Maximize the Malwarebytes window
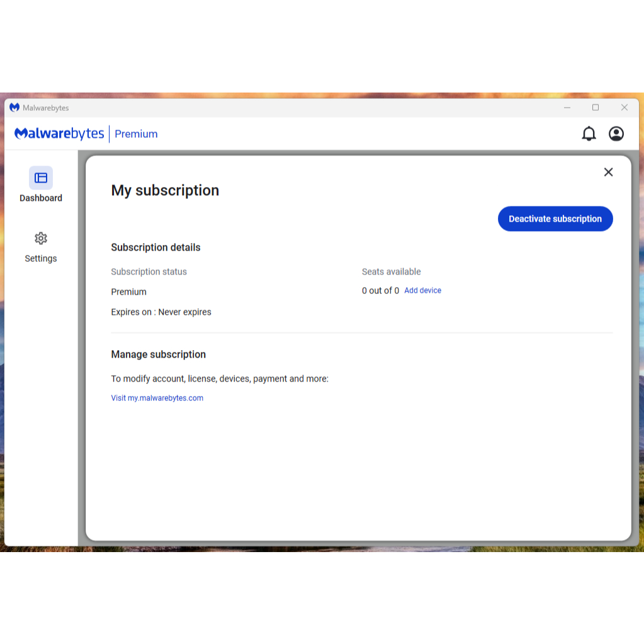This screenshot has width=644, height=644. (596, 108)
